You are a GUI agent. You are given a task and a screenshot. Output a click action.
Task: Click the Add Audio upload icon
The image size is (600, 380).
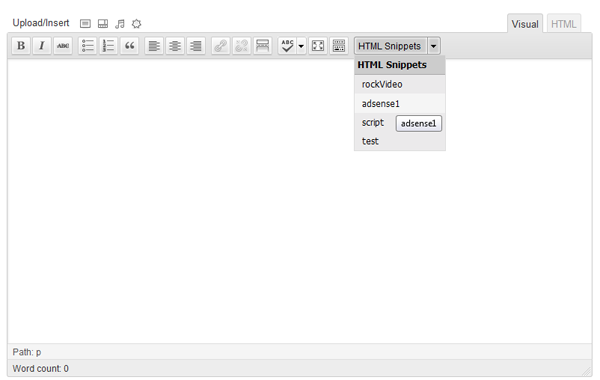pos(120,24)
